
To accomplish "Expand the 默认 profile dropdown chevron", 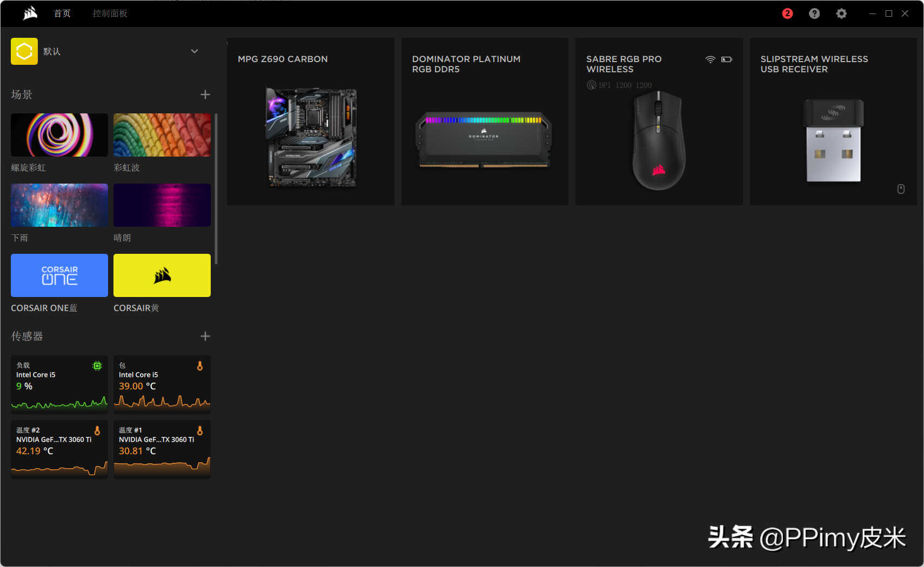I will point(195,51).
